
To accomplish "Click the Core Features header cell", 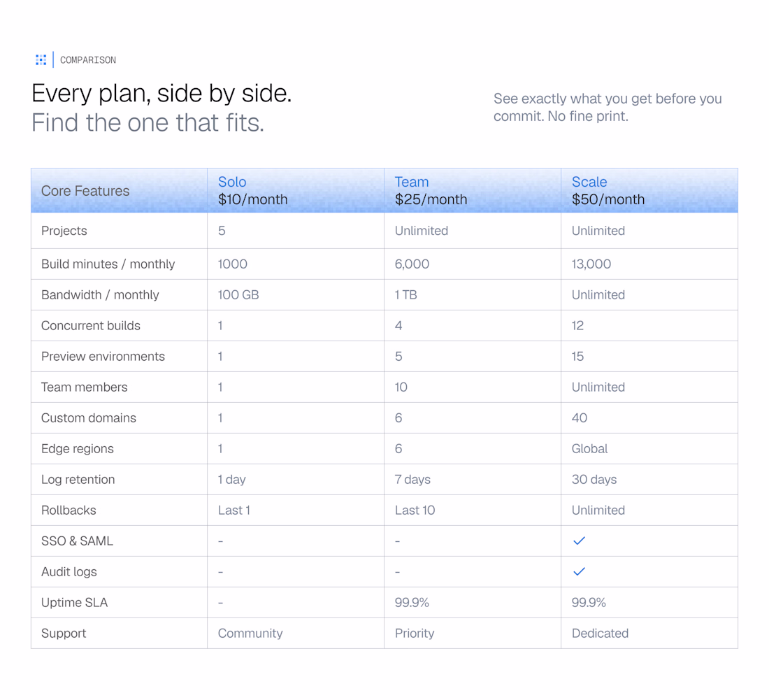I will (119, 190).
